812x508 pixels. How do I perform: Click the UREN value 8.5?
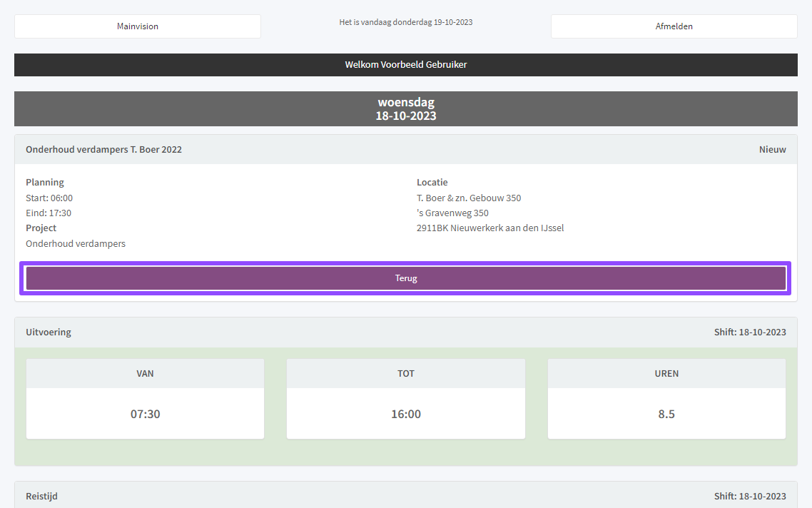click(666, 414)
